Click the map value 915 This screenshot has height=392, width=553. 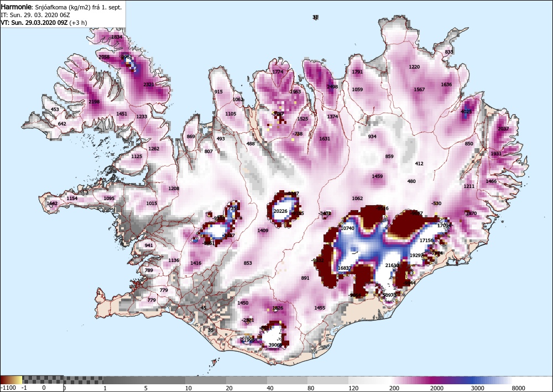pyautogui.click(x=218, y=92)
